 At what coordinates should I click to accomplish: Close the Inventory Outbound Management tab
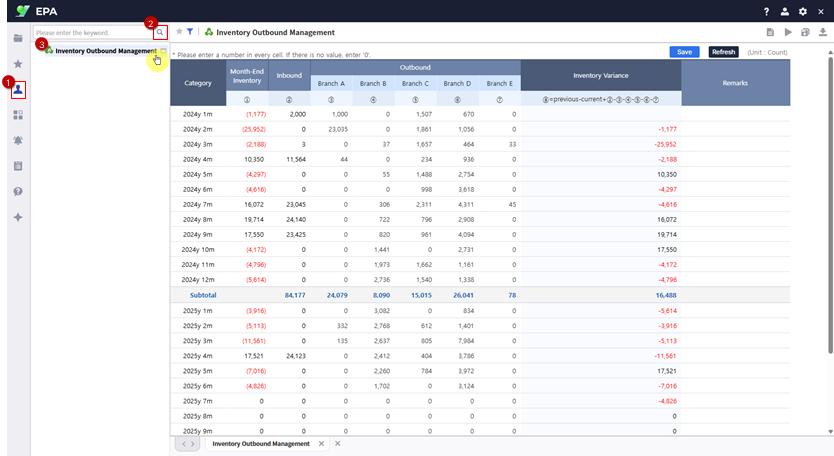pos(322,443)
